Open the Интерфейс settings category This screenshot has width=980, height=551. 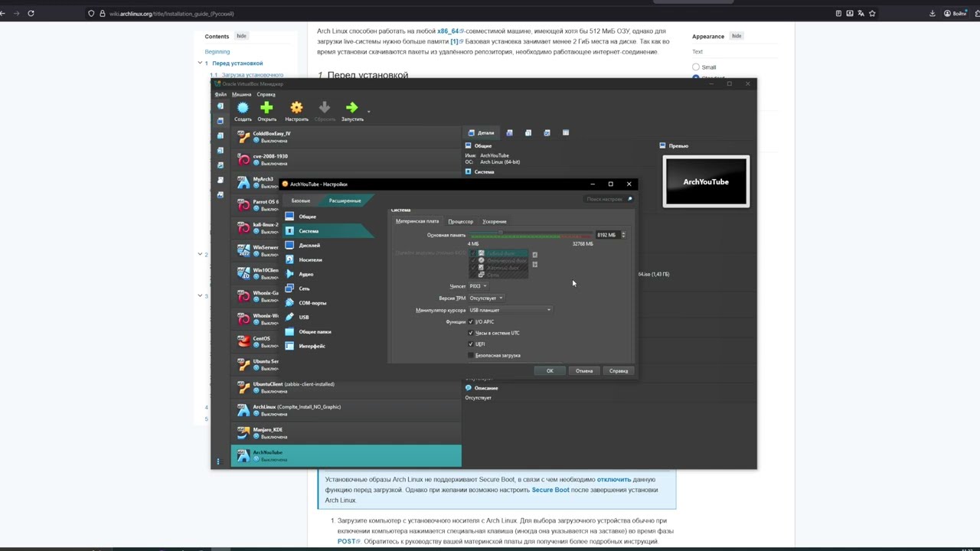[x=327, y=346]
